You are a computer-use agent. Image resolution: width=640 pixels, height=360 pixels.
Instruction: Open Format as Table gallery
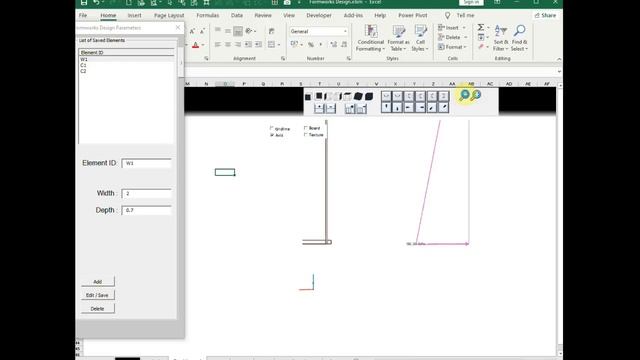tap(398, 38)
